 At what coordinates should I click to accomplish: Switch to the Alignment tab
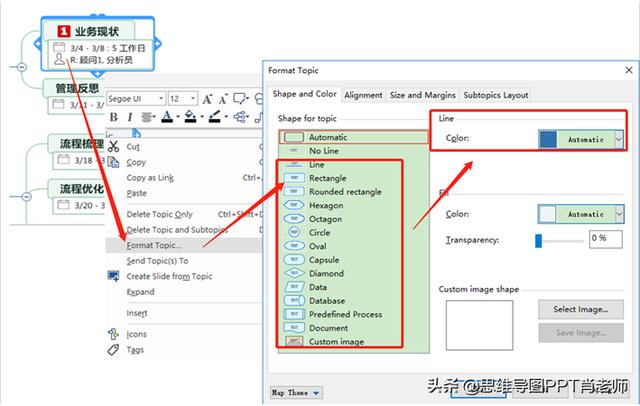(363, 95)
